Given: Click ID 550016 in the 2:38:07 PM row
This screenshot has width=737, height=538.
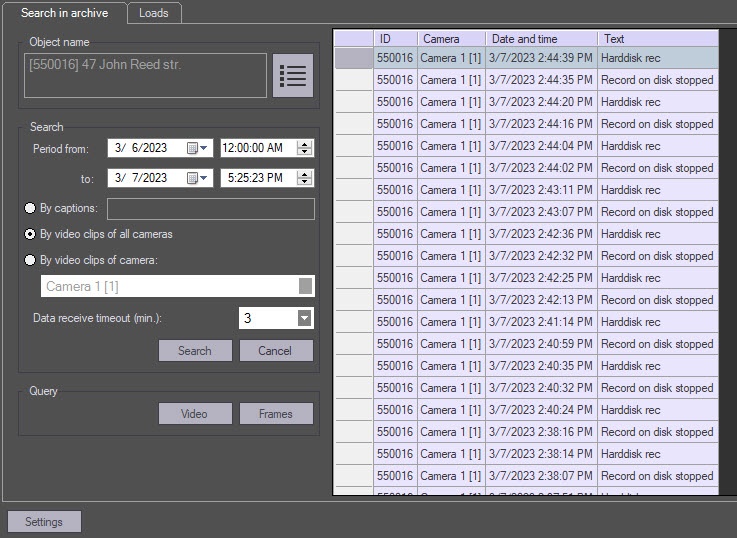Looking at the screenshot, I should pos(395,476).
